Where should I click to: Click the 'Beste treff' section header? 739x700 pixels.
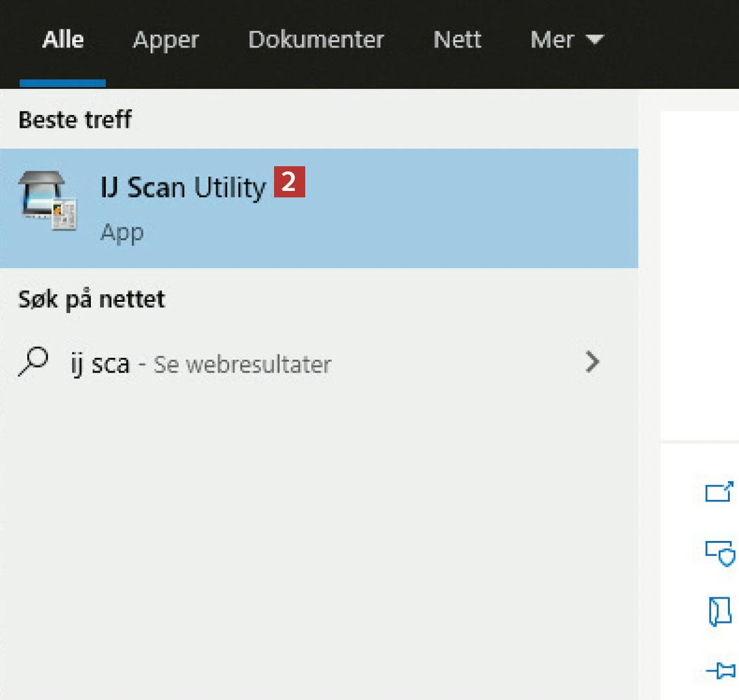pyautogui.click(x=75, y=119)
